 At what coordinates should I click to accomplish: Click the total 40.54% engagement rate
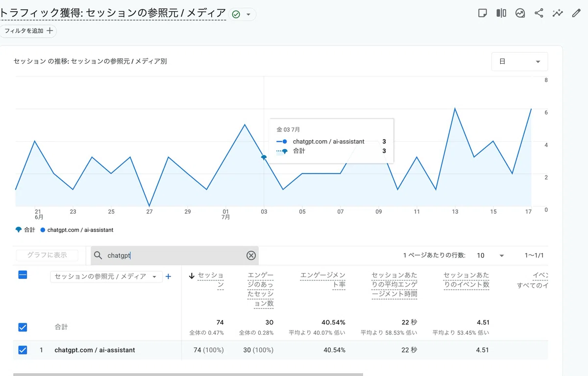[x=333, y=323]
